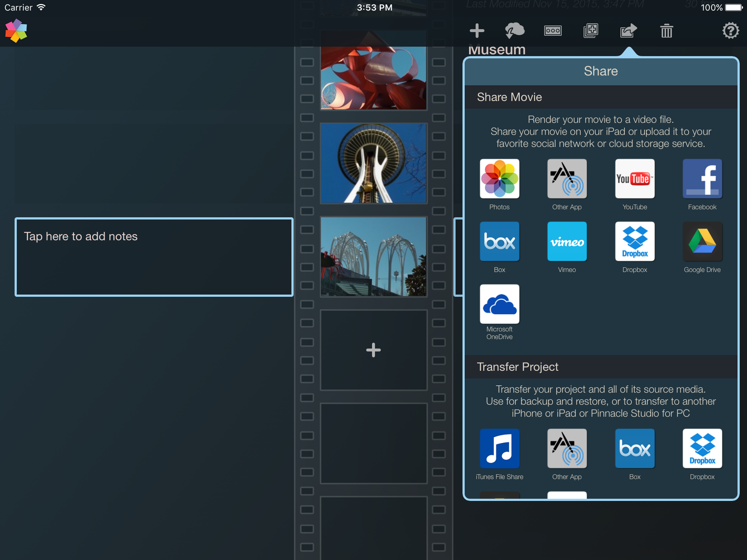The height and width of the screenshot is (560, 747).
Task: Transfer project to Box
Action: click(635, 448)
